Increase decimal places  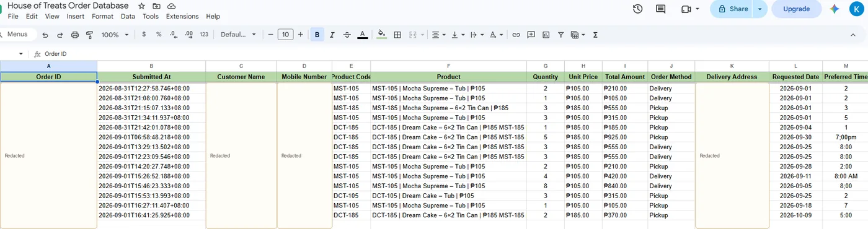(188, 35)
